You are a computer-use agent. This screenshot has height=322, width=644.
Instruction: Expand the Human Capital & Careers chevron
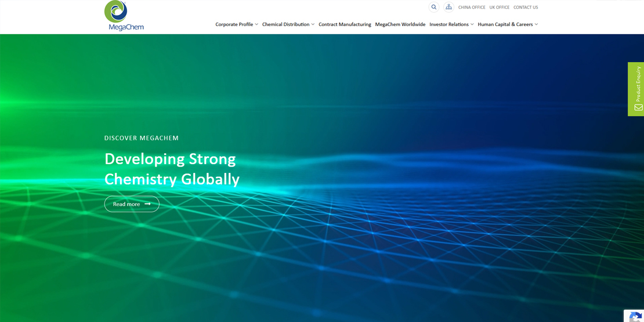coord(536,24)
